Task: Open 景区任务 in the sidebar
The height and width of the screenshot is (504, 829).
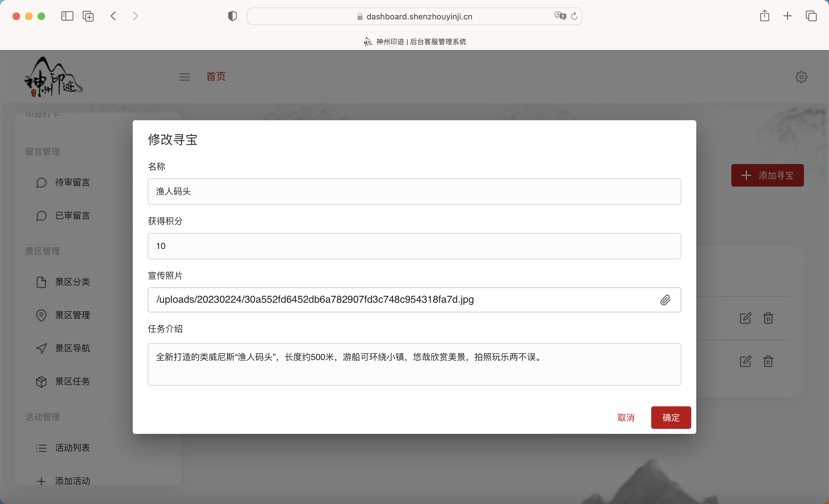Action: [x=72, y=381]
